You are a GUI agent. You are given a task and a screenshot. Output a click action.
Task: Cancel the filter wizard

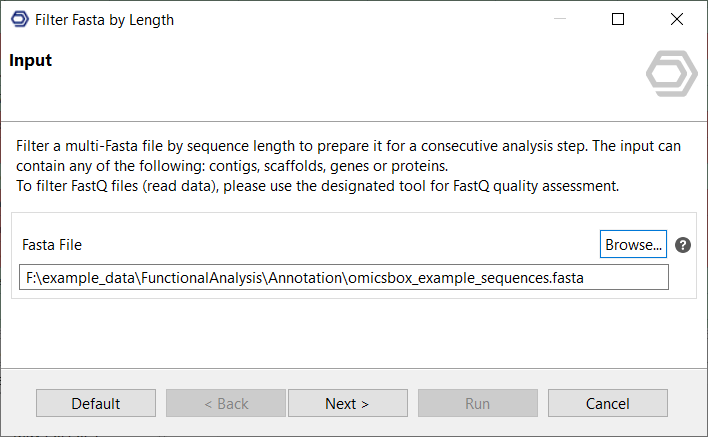[608, 403]
